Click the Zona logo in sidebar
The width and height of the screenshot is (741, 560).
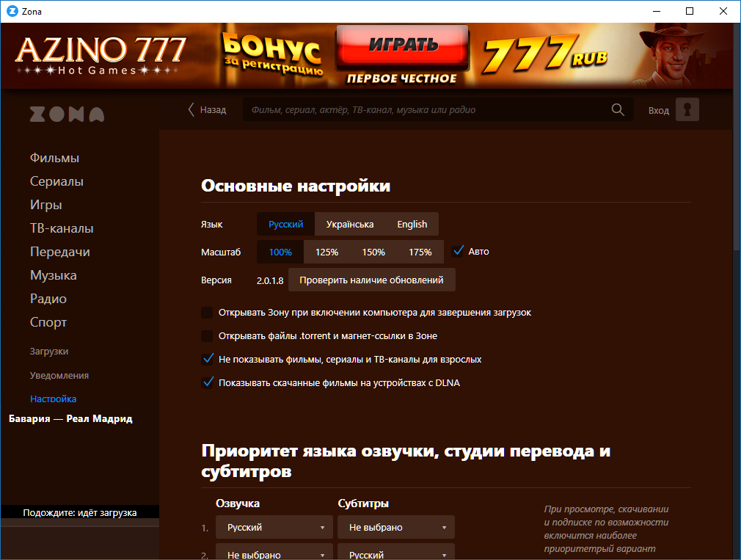pyautogui.click(x=67, y=114)
